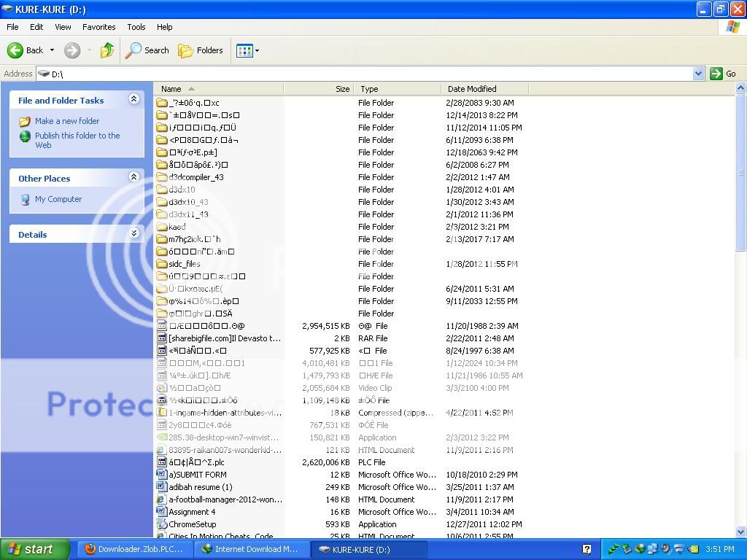Open the Search tool in toolbar
The height and width of the screenshot is (560, 747).
point(147,50)
